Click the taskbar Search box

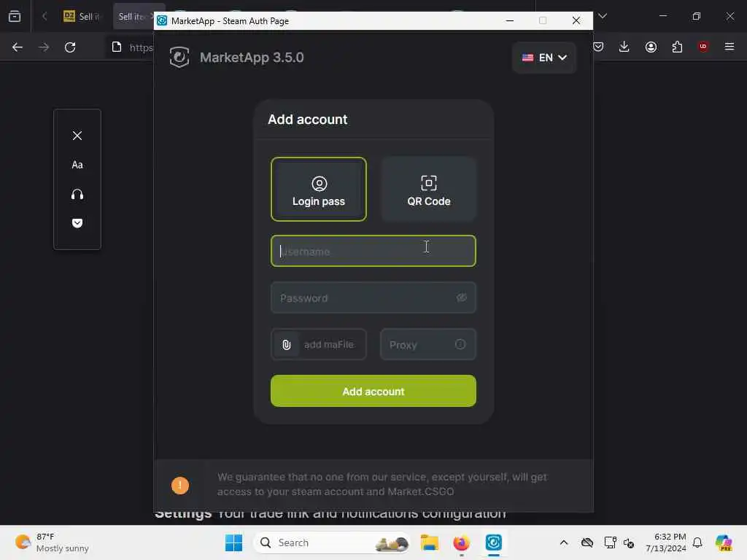point(332,542)
